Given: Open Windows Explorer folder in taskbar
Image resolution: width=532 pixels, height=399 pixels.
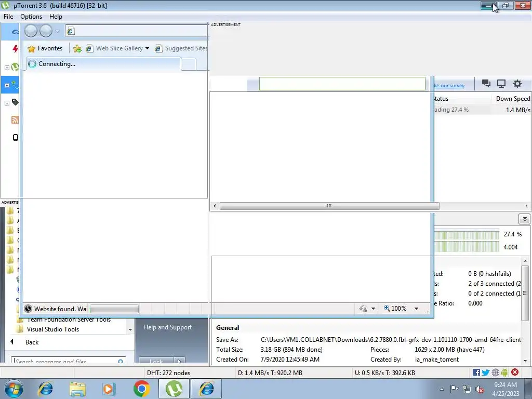Looking at the screenshot, I should (77, 389).
